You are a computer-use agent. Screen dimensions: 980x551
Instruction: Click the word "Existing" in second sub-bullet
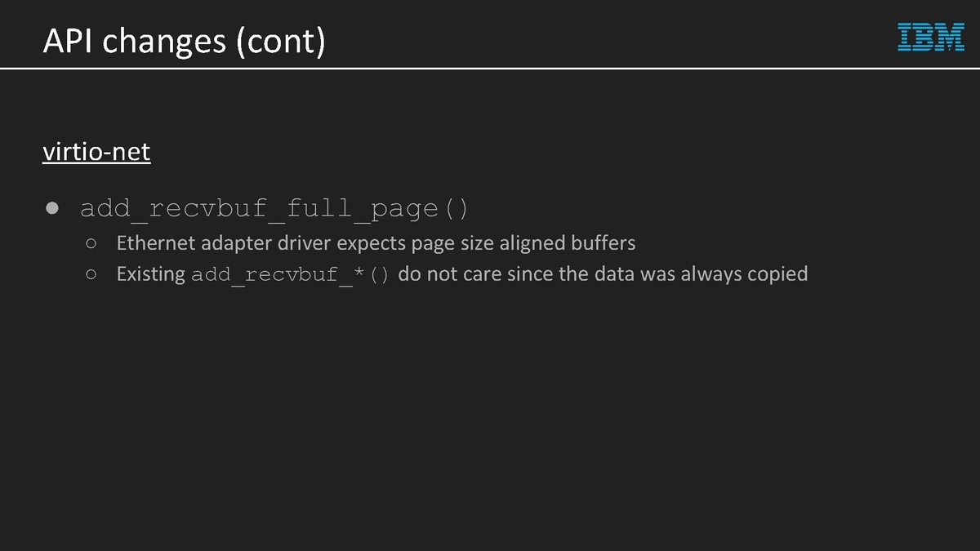151,274
